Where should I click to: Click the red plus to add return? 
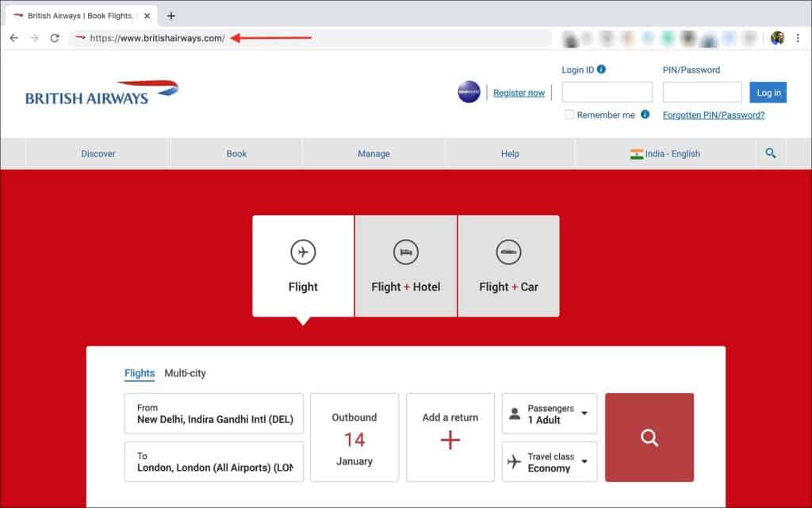pos(450,440)
